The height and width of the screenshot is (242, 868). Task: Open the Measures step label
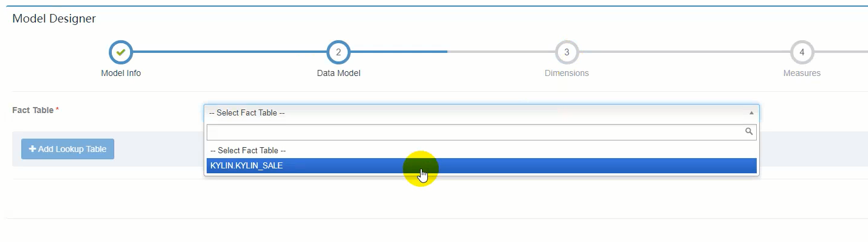click(802, 73)
